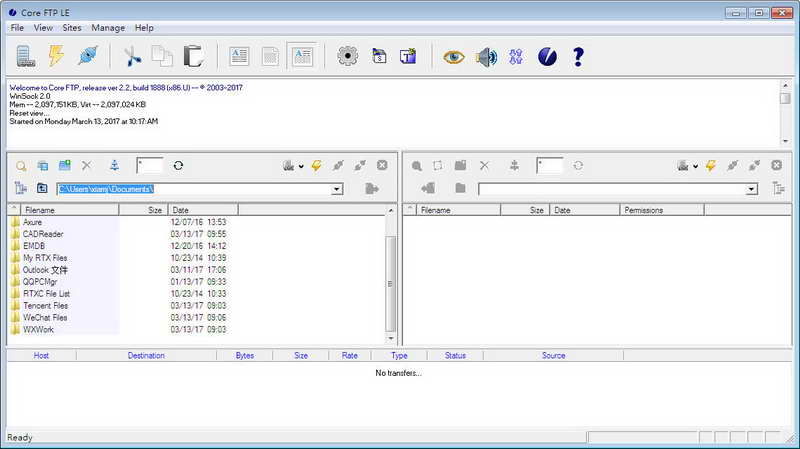800x449 pixels.
Task: Open the Site Manager server icon
Action: [x=26, y=56]
